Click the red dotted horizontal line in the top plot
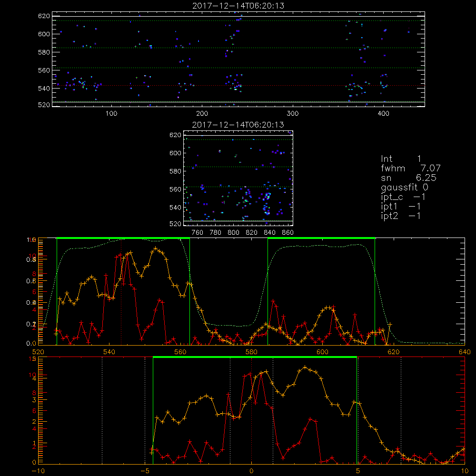476x476 pixels. click(x=238, y=86)
